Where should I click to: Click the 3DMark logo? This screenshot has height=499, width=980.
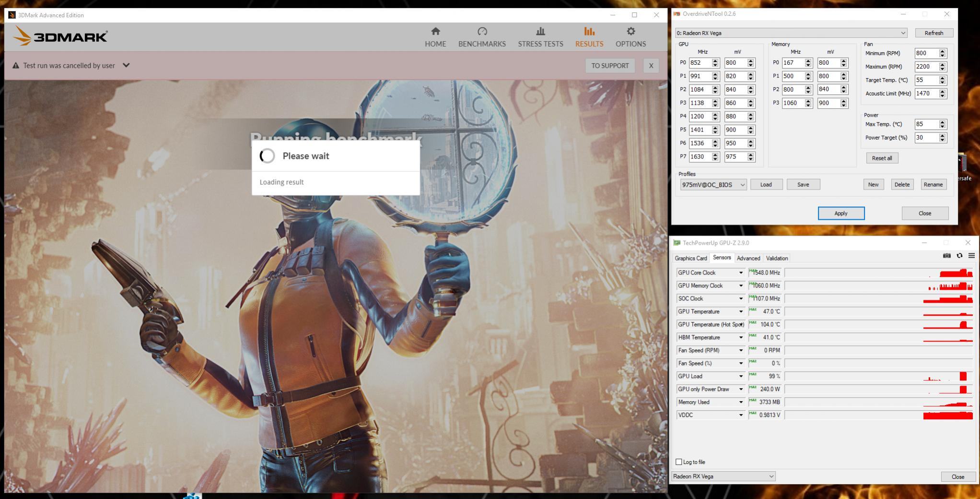click(60, 36)
